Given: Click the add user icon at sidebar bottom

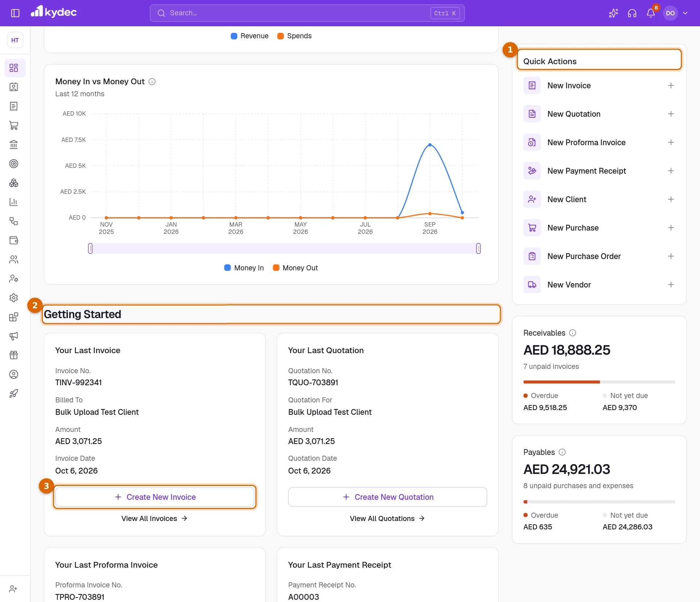Looking at the screenshot, I should 13,589.
